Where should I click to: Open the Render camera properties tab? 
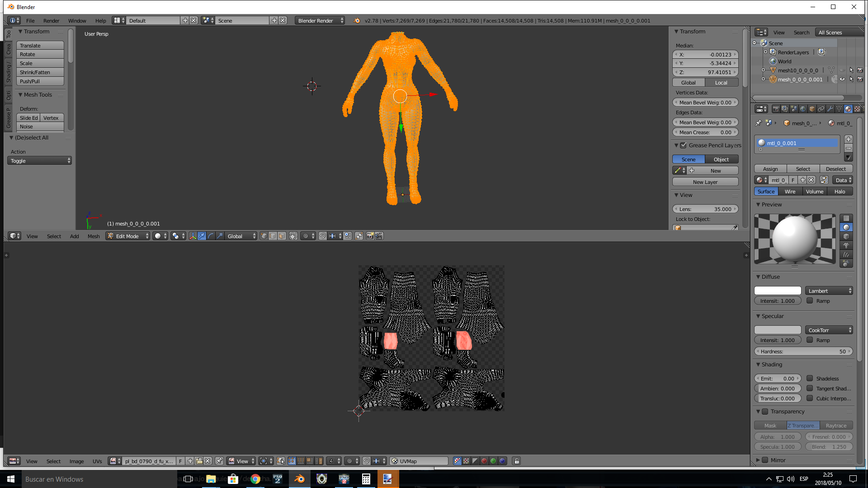coord(776,109)
